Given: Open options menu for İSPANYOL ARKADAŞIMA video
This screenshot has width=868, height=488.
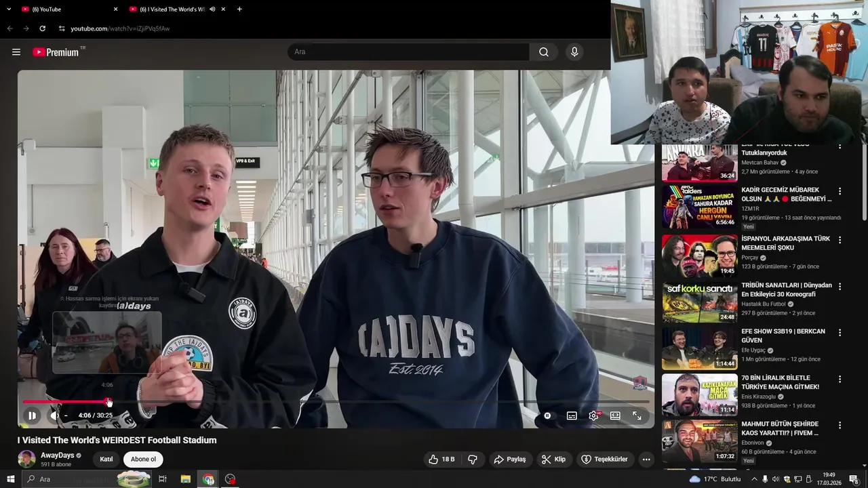Looking at the screenshot, I should [x=840, y=240].
